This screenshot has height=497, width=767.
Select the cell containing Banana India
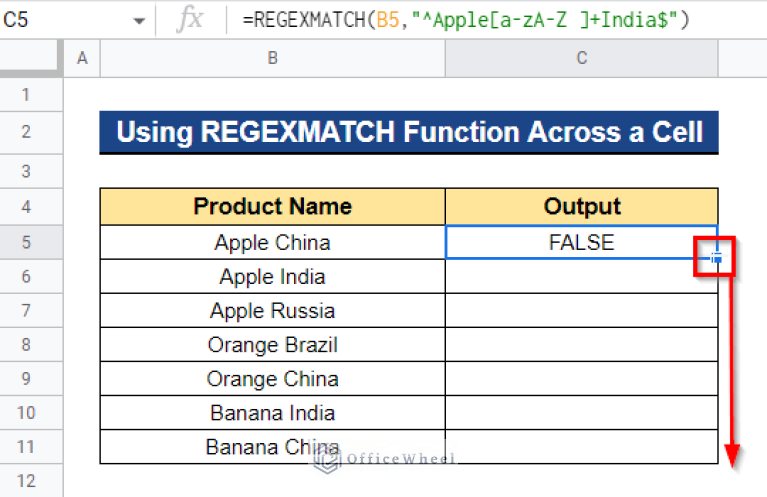(x=272, y=413)
